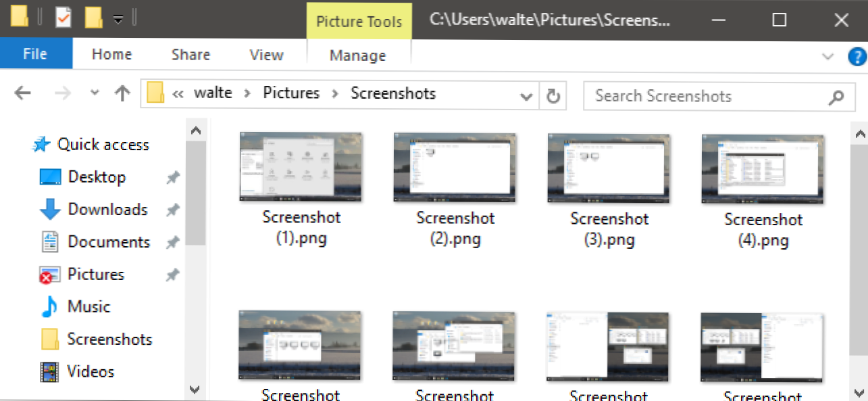Click Pictures in the address breadcrumb
Image resolution: width=868 pixels, height=401 pixels.
291,93
